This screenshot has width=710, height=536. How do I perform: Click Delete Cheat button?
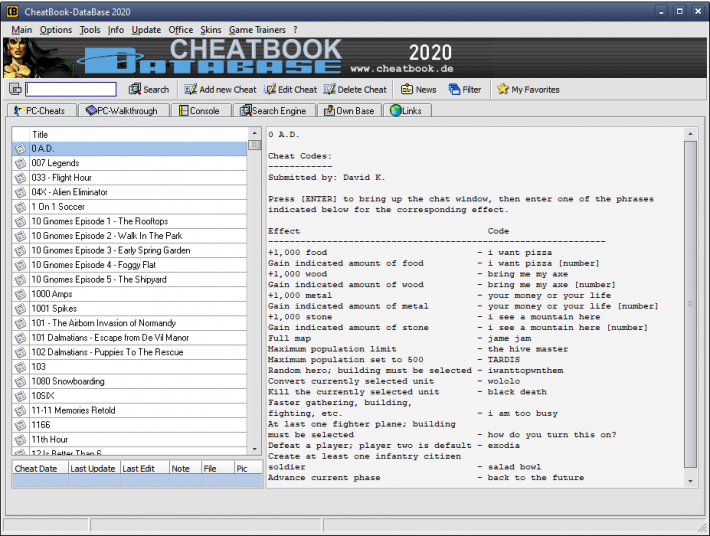tap(355, 90)
